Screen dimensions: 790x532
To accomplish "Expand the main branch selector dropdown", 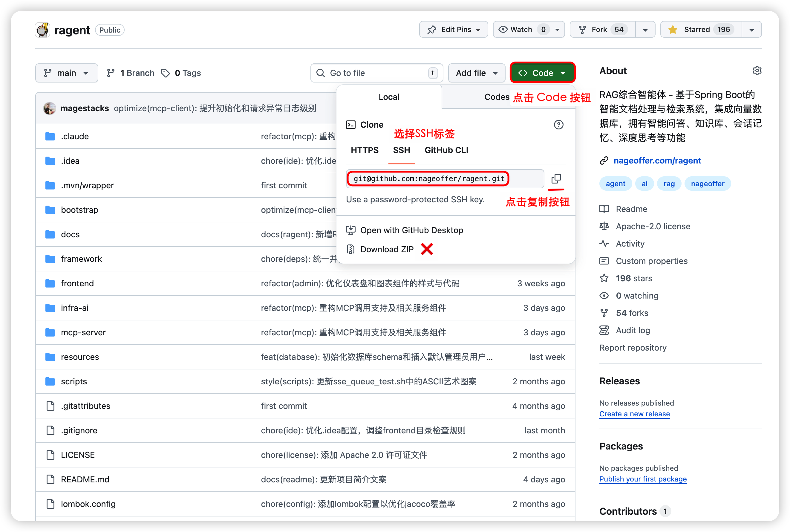I will [x=67, y=73].
